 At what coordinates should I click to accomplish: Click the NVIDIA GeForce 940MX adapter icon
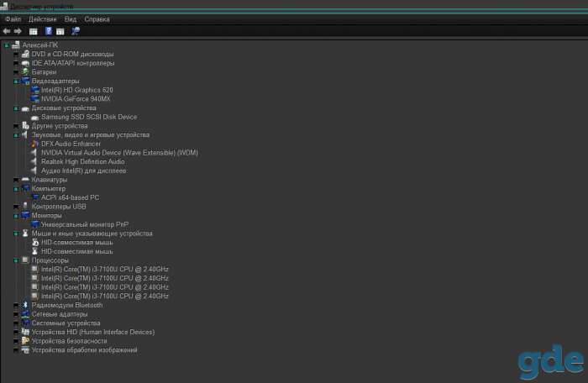[x=35, y=98]
